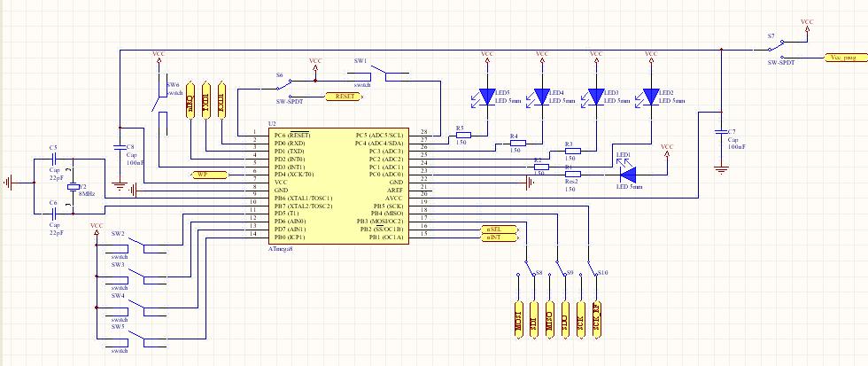Select capacitor C5 symbol
Screen dimensions: 868x366
(53, 160)
